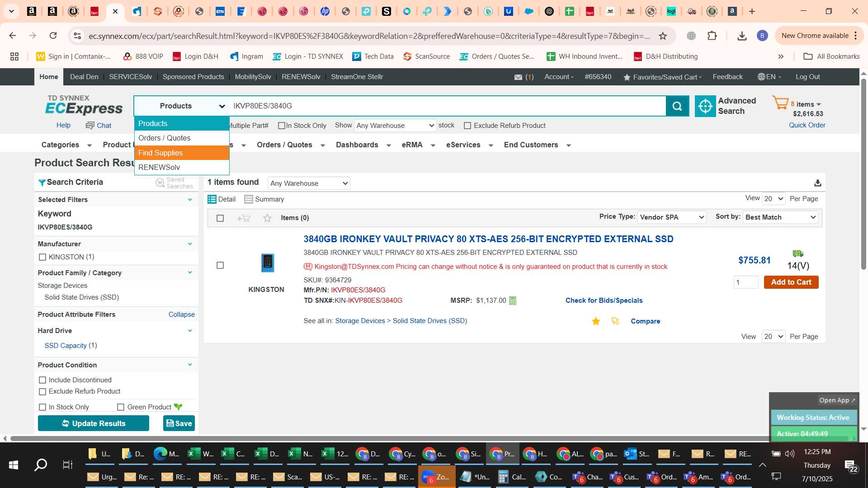This screenshot has width=868, height=488.
Task: Check the Green Product filter
Action: pyautogui.click(x=121, y=407)
